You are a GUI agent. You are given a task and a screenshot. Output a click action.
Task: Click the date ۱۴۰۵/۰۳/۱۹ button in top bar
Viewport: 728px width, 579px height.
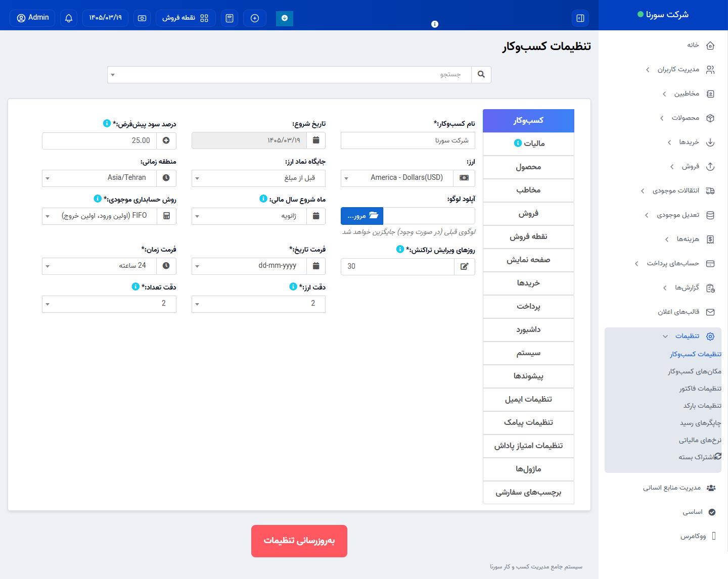tap(105, 18)
